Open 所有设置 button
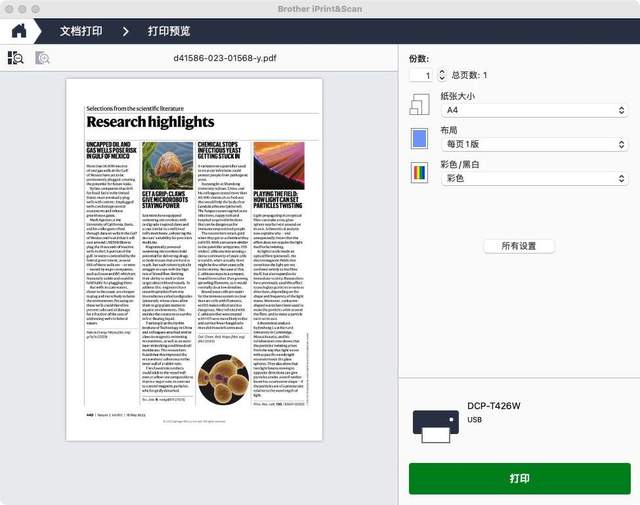The image size is (640, 505). tap(519, 246)
